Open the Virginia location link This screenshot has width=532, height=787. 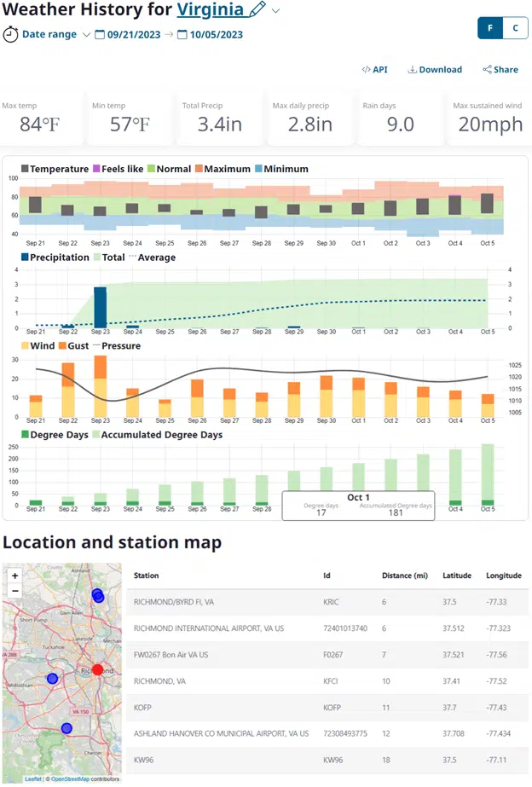coord(211,10)
